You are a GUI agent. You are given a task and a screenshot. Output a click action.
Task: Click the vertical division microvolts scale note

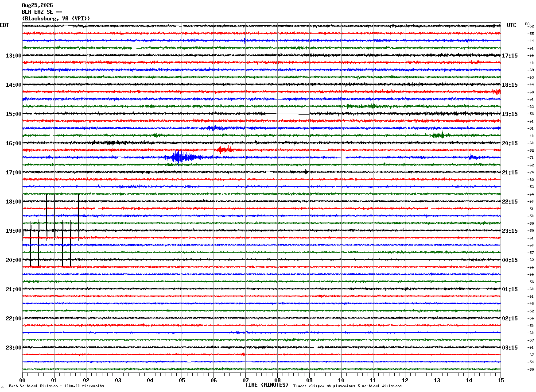56,386
